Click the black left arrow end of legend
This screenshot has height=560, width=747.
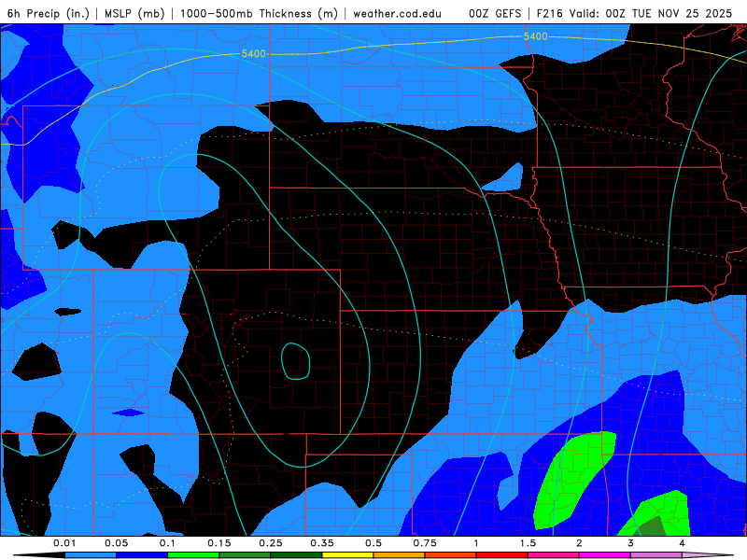(x=39, y=555)
